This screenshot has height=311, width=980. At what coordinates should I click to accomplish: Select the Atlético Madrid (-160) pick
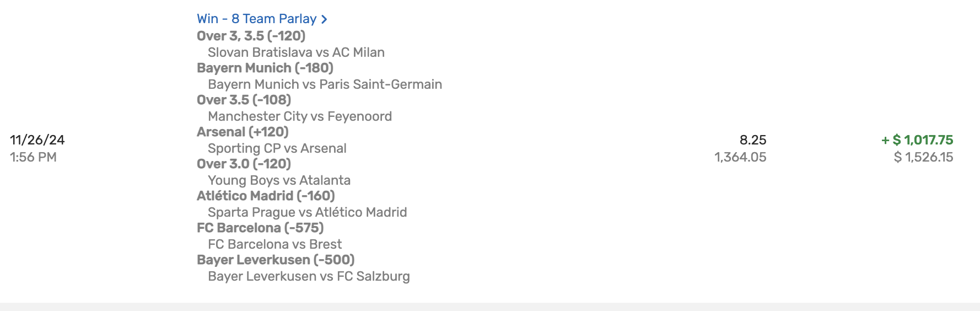(x=266, y=196)
